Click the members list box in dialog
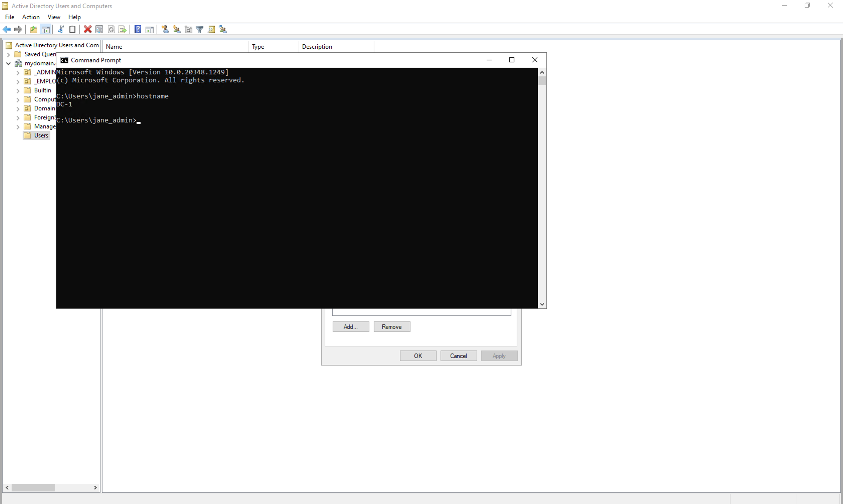The width and height of the screenshot is (843, 504). pos(421,312)
